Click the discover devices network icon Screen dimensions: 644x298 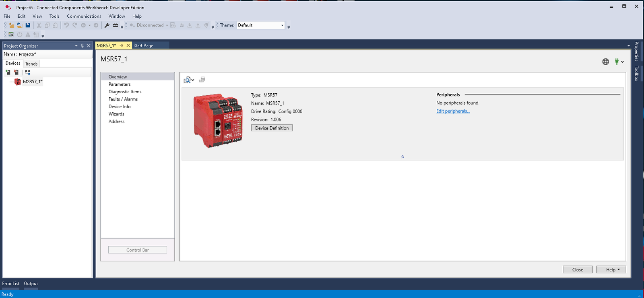(x=27, y=72)
